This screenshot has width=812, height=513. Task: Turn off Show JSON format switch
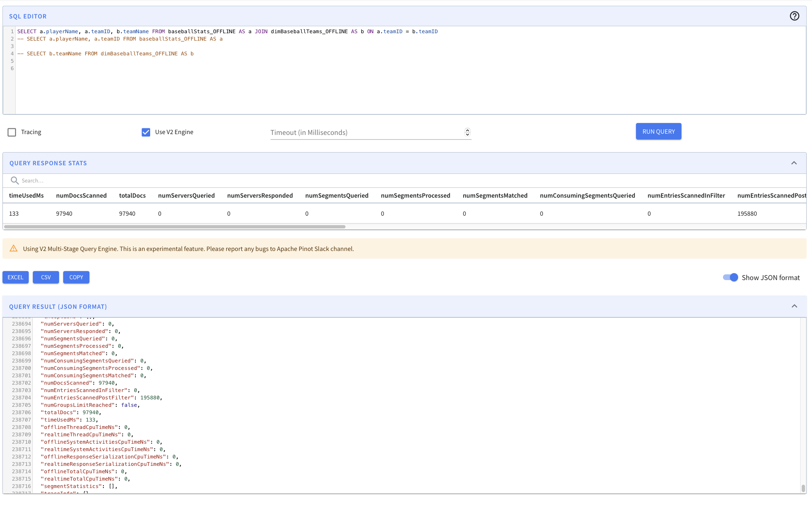tap(730, 278)
